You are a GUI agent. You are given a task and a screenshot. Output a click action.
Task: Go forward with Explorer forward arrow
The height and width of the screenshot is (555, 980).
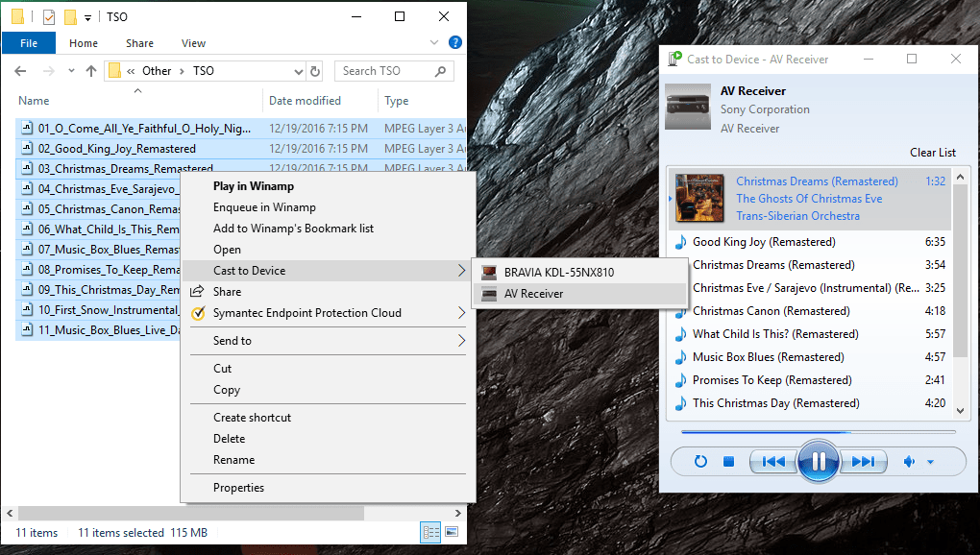[49, 71]
